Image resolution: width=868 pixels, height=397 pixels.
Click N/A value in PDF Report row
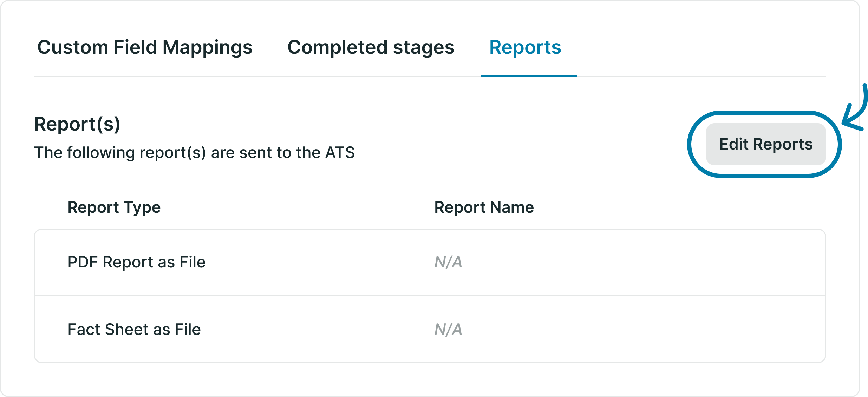(448, 262)
